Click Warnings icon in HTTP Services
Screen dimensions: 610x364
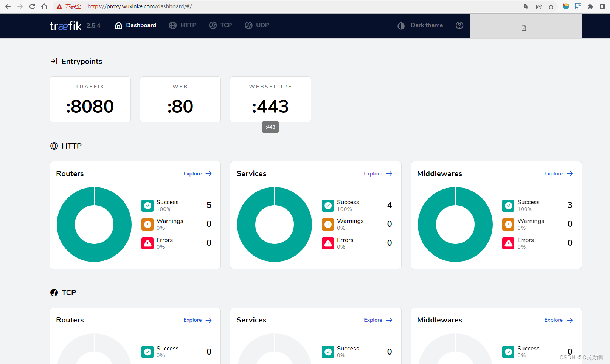328,225
